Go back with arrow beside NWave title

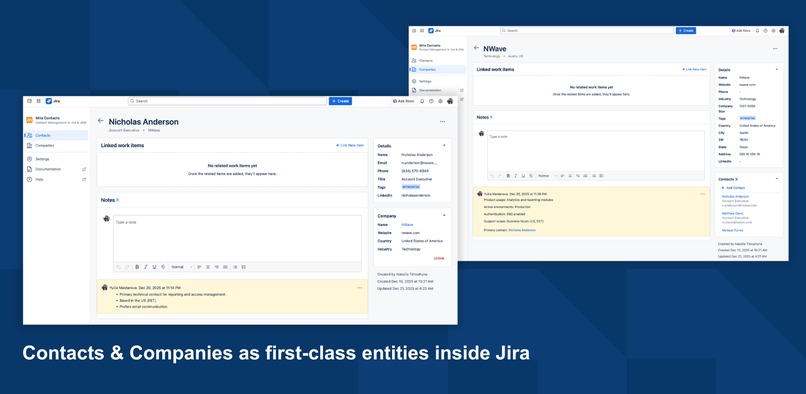pos(477,48)
